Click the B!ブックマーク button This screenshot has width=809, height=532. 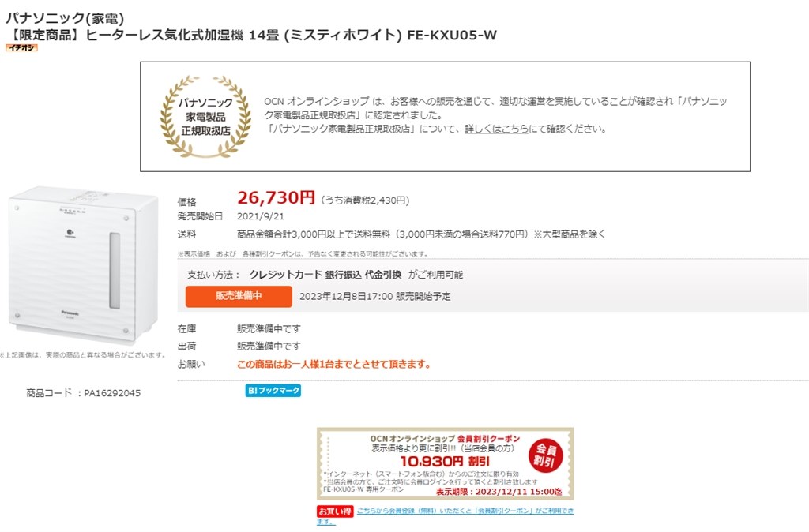[273, 390]
